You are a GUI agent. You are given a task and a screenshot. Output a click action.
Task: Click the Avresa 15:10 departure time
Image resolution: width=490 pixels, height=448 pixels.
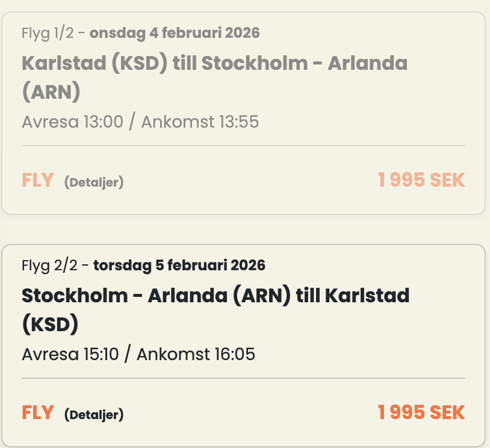pyautogui.click(x=70, y=354)
